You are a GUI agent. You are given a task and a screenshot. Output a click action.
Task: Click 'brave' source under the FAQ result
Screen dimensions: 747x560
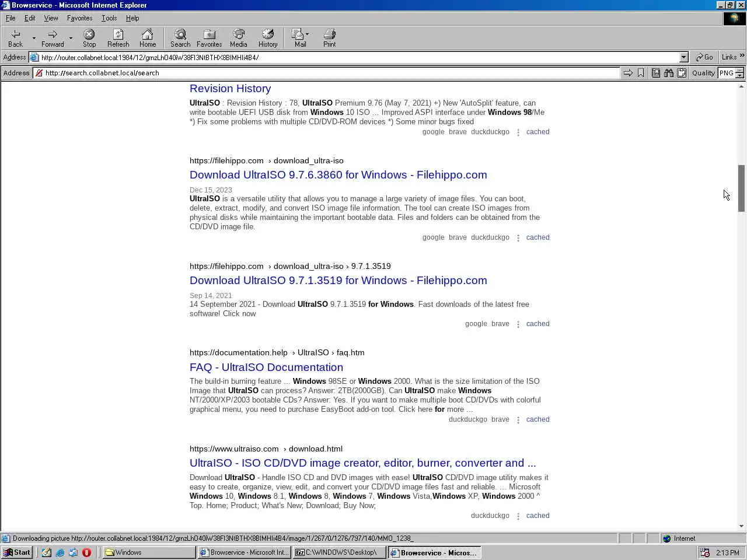[x=500, y=419]
